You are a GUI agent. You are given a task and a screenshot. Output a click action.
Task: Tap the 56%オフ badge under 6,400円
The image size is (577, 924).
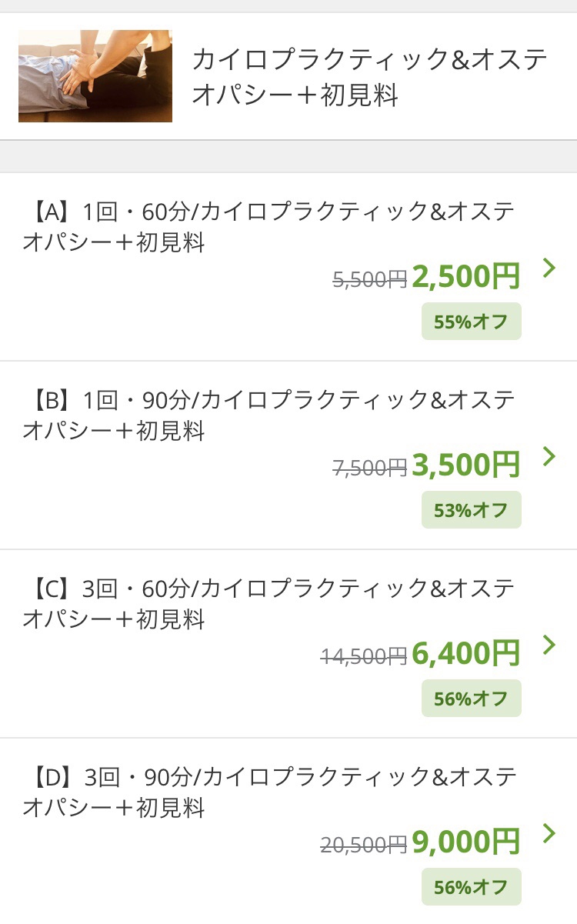(x=471, y=699)
